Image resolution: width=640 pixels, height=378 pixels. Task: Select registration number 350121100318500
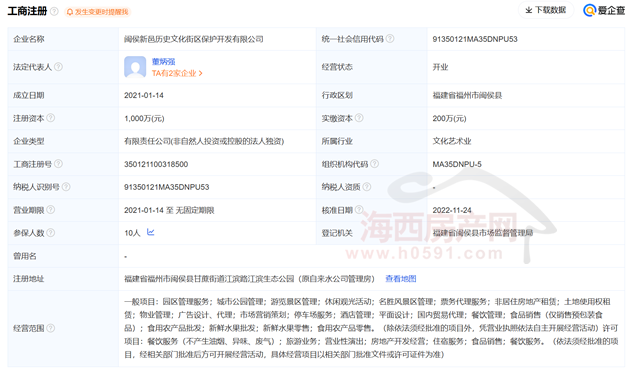(156, 164)
